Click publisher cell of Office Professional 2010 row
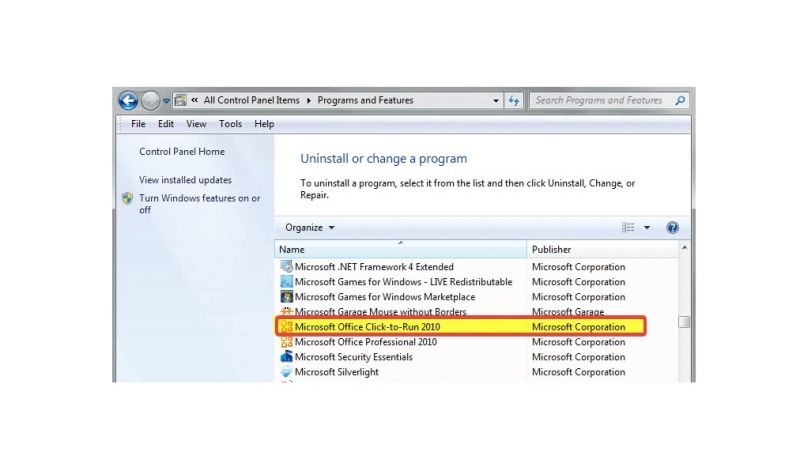 (579, 342)
